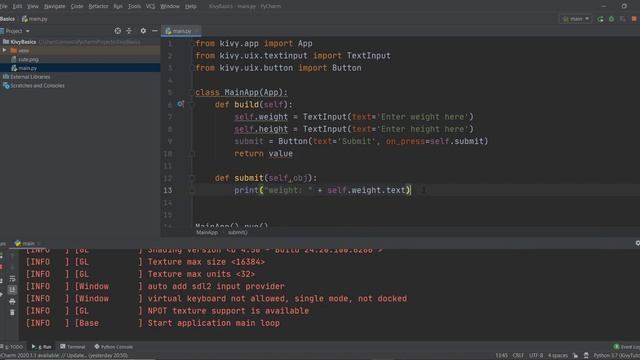
Task: Click the clear all trash icon
Action: (x=12, y=312)
